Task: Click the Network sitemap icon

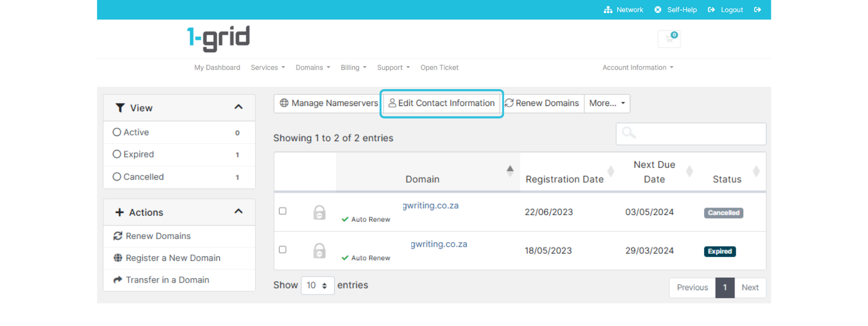Action: coord(608,10)
